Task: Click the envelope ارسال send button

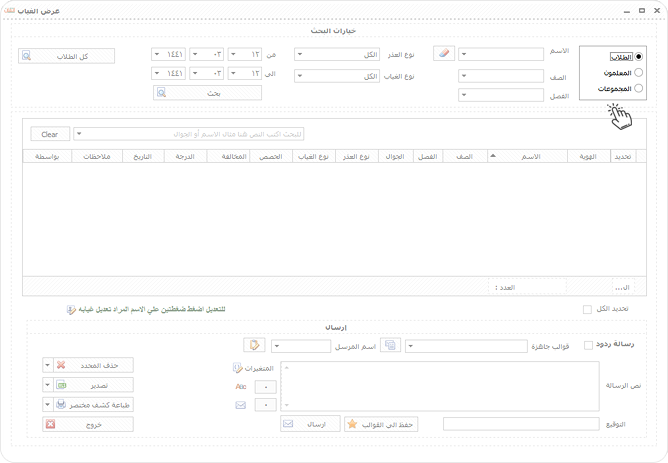Action: pos(310,424)
